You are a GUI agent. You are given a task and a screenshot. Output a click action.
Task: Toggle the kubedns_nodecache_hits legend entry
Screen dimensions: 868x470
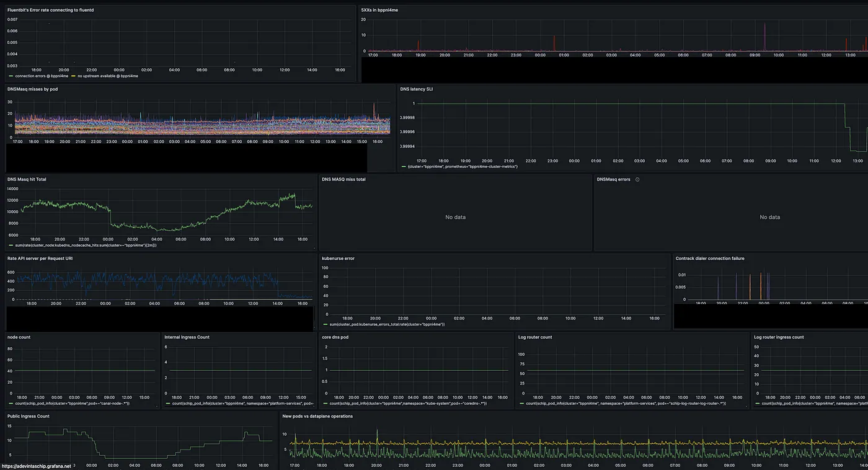pos(86,245)
